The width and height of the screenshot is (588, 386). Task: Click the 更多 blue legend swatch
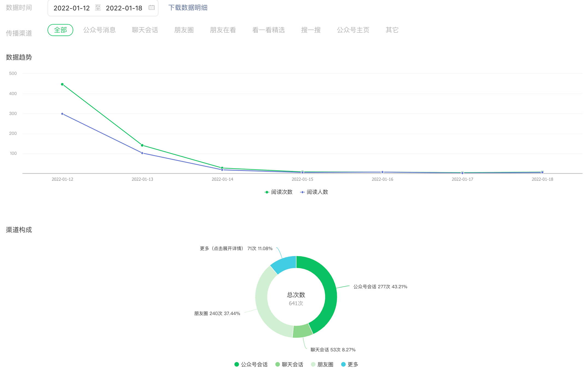click(x=343, y=364)
